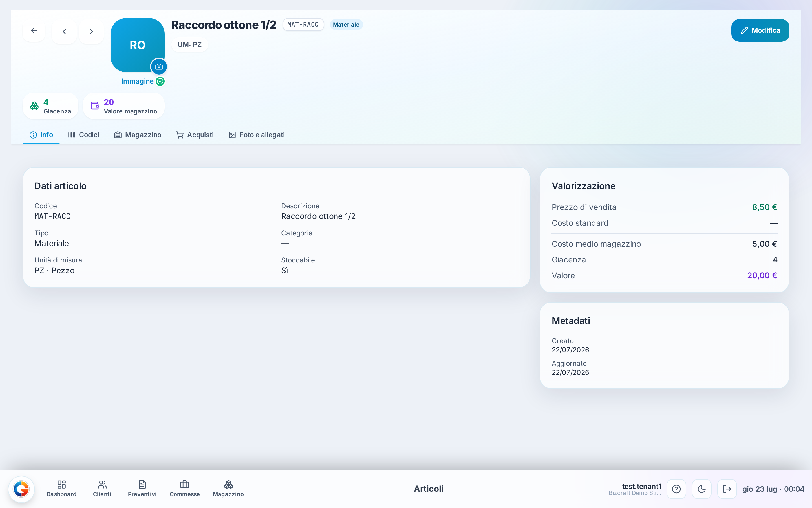
Task: Click the article title Raccordo ottone 1/2
Action: [x=224, y=25]
